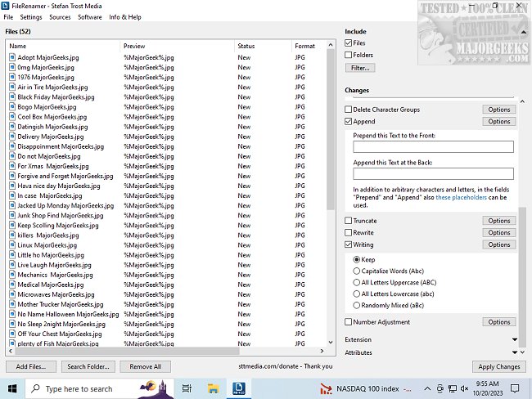The width and height of the screenshot is (532, 399).
Task: Open the notification center icon
Action: pos(515,388)
